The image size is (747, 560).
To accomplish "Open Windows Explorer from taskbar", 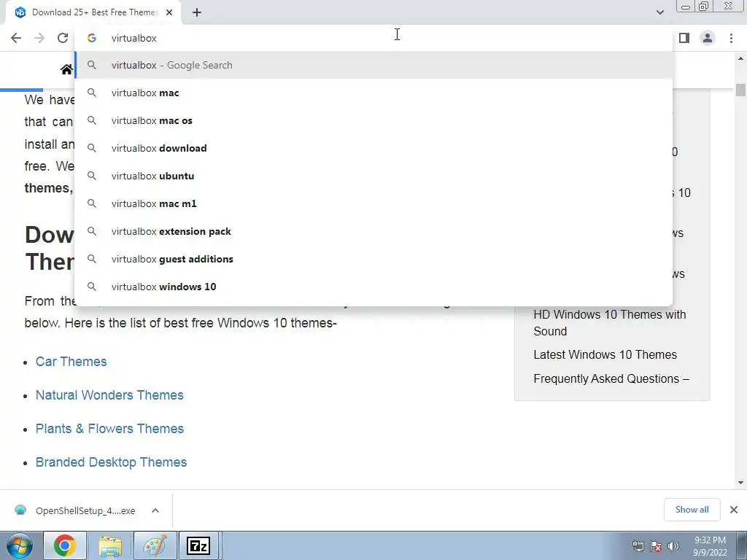I will click(109, 545).
